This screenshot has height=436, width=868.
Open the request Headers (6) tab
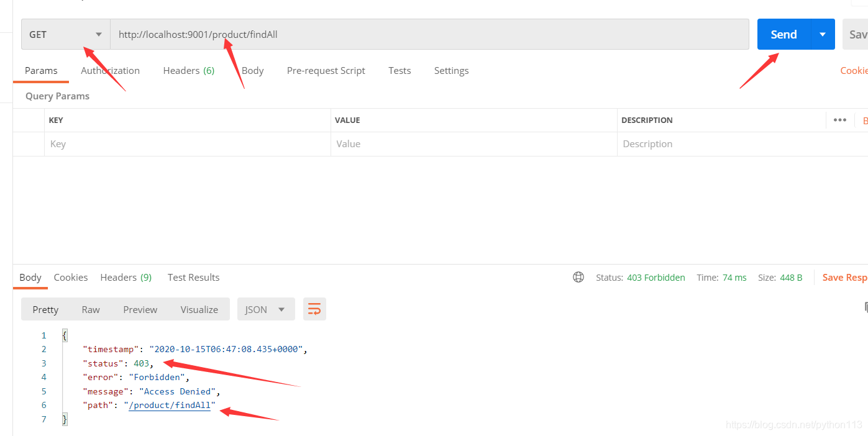pyautogui.click(x=189, y=71)
